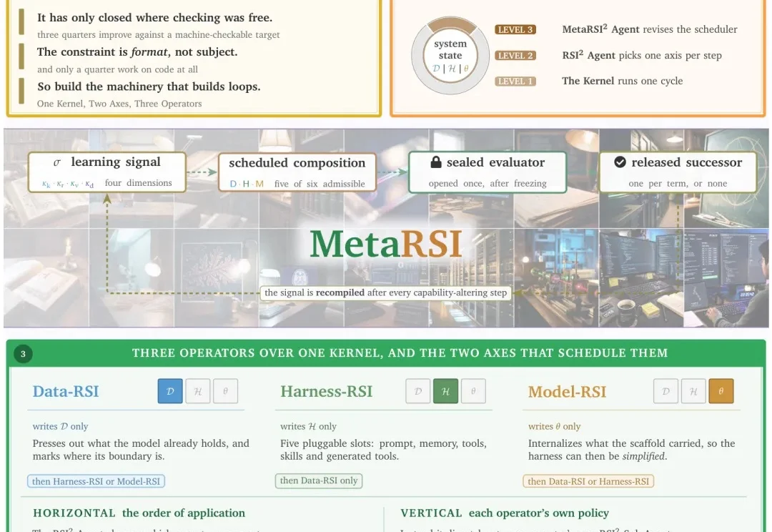Image resolution: width=772 pixels, height=532 pixels.
Task: Click 'VERTICAL each operator's own policy' heading
Action: (x=505, y=513)
